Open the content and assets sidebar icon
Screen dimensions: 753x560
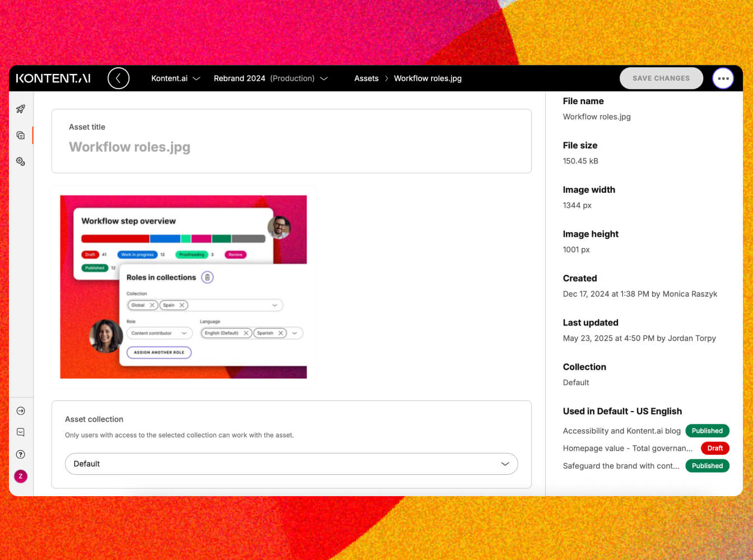[x=21, y=136]
